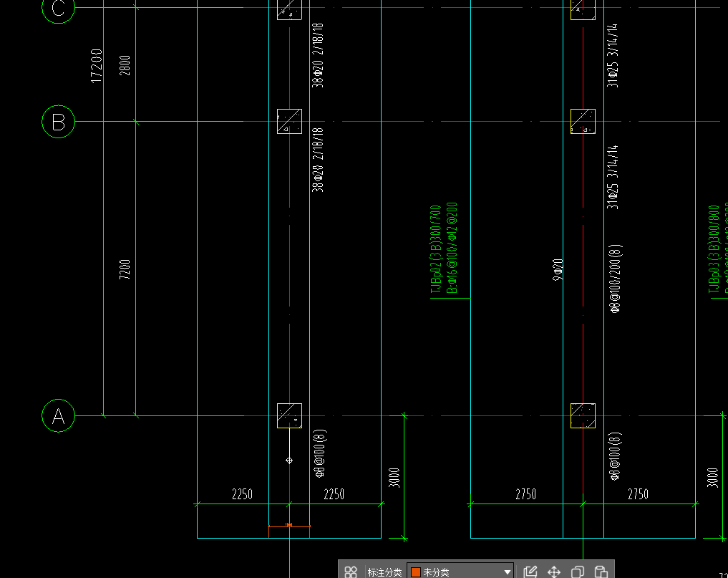Click the paste clipboard icon in the toolbar
This screenshot has width=728, height=578.
pyautogui.click(x=601, y=572)
